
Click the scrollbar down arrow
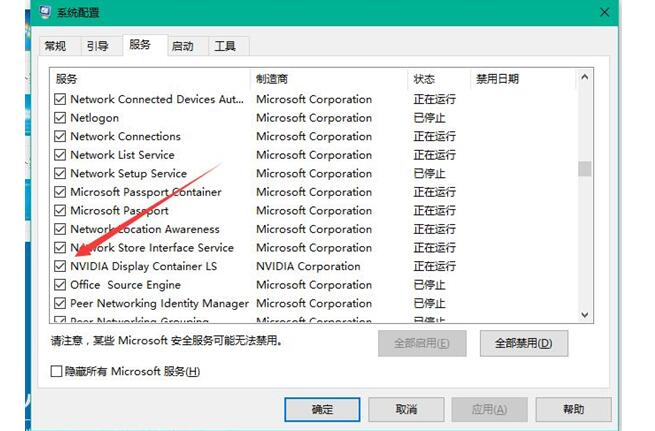pyautogui.click(x=585, y=314)
